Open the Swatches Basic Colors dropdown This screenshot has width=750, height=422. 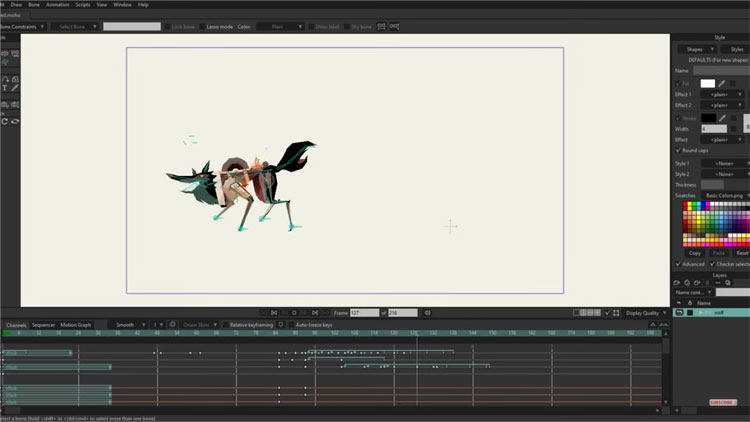pos(726,196)
